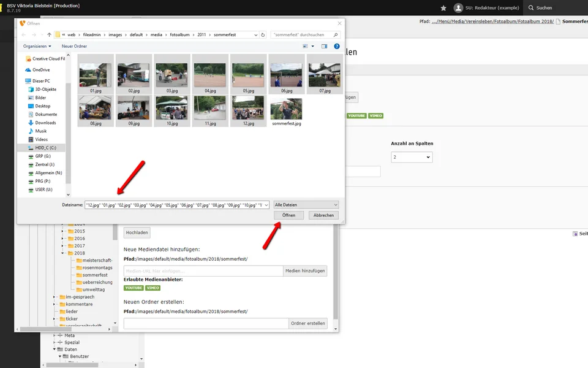Collapse the 2018 folder in tree
Viewport: 588px width, 368px height.
click(x=62, y=253)
